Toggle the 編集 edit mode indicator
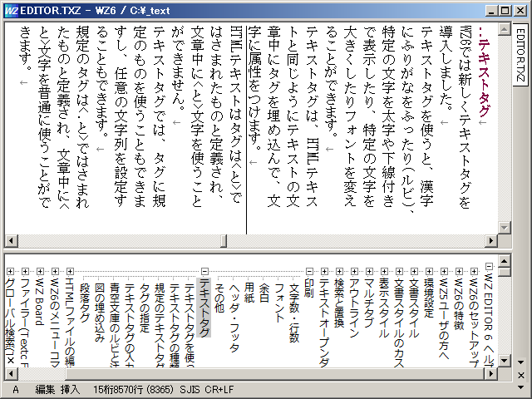Viewport: 532px width, 399px height. point(45,388)
